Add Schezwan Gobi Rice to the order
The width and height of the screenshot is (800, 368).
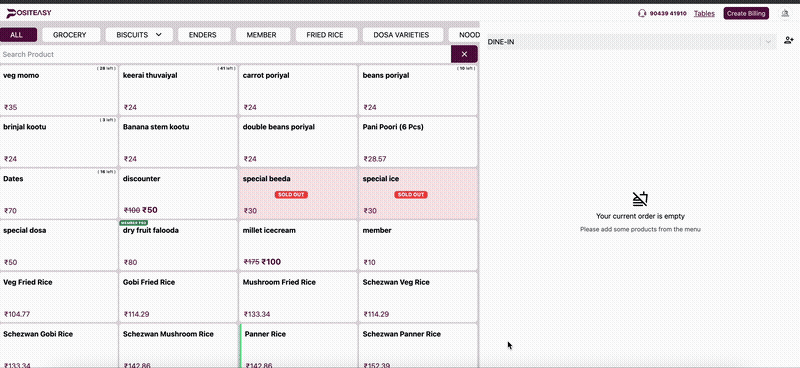pyautogui.click(x=59, y=346)
